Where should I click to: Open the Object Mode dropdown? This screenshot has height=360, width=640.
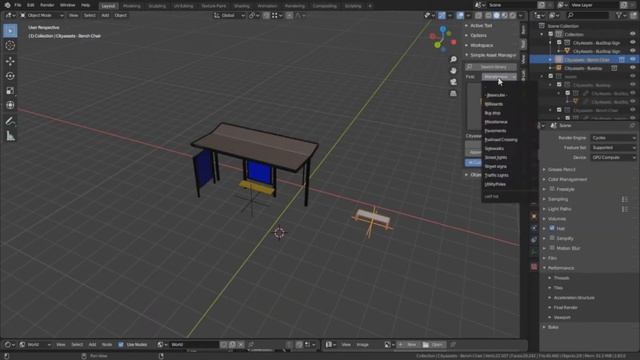tap(42, 16)
